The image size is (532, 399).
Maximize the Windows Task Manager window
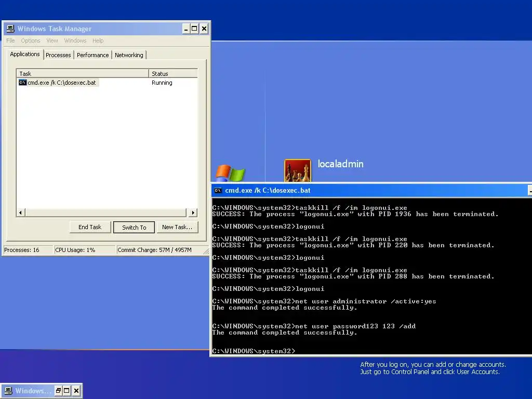pyautogui.click(x=194, y=29)
